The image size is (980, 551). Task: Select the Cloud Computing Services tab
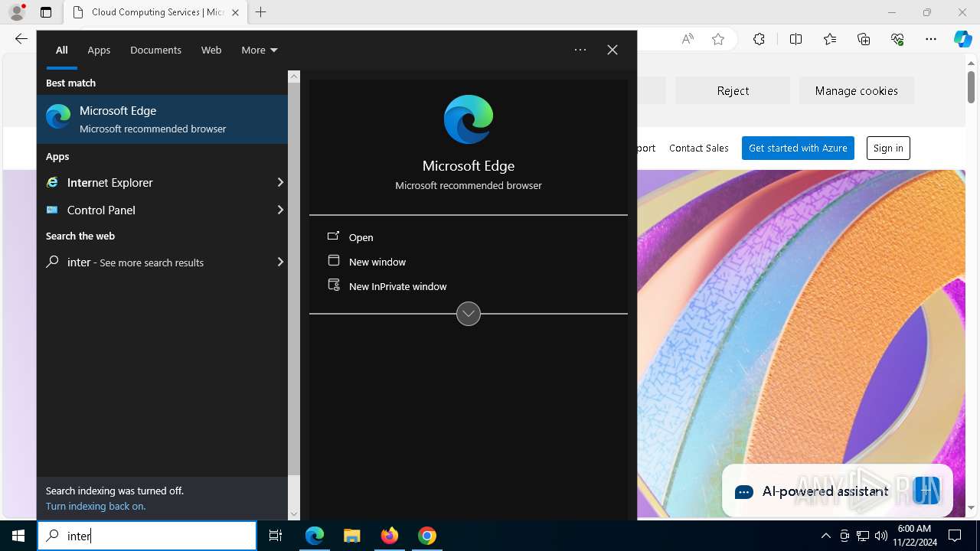coord(155,12)
